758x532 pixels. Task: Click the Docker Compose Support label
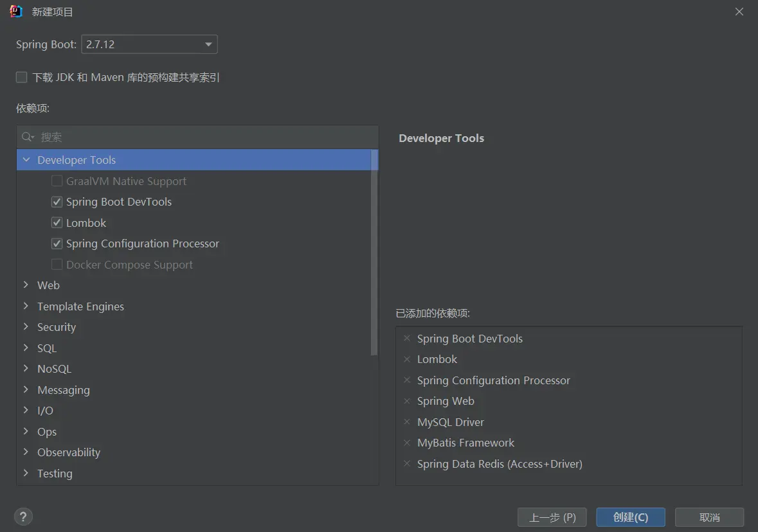click(129, 265)
